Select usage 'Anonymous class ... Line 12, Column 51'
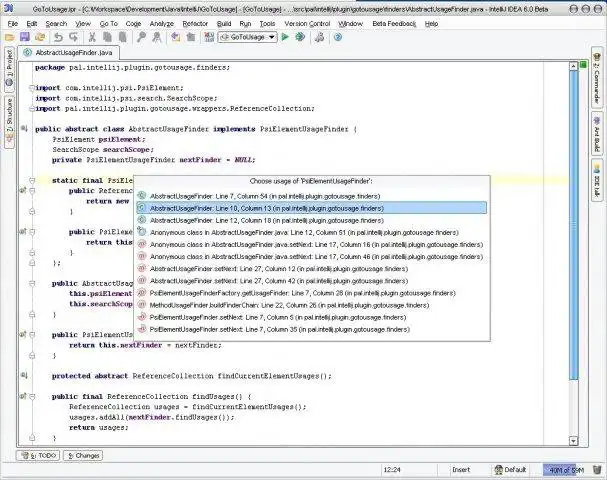Screen dimensions: 607x480 point(312,233)
